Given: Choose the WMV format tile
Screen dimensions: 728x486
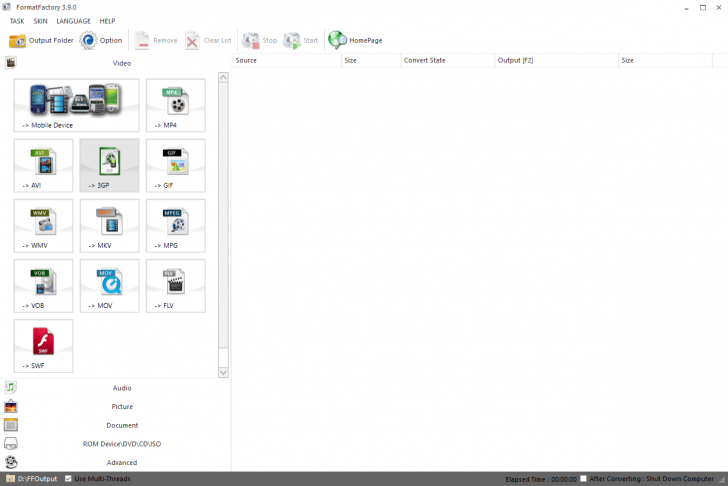Looking at the screenshot, I should [x=44, y=225].
